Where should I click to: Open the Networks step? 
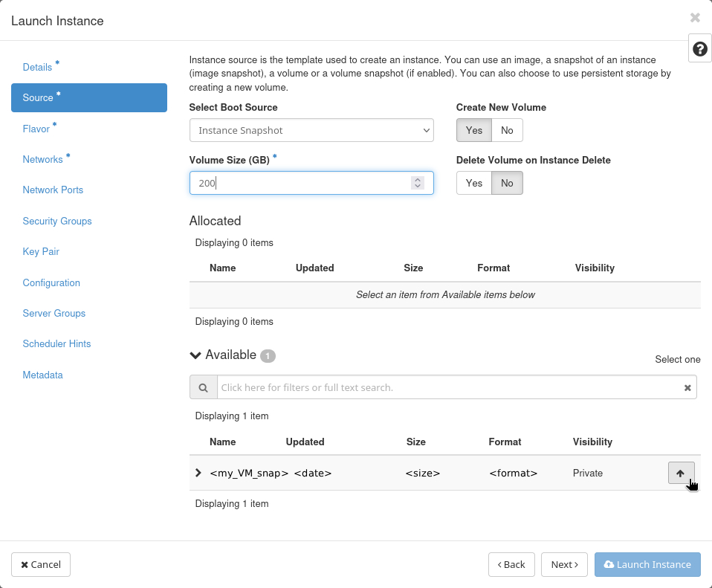coord(42,160)
